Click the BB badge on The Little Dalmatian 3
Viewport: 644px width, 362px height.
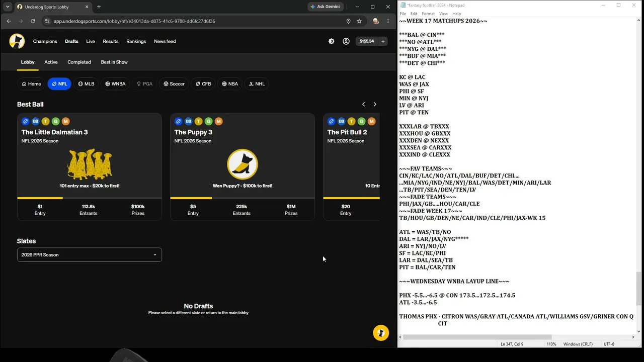[36, 121]
